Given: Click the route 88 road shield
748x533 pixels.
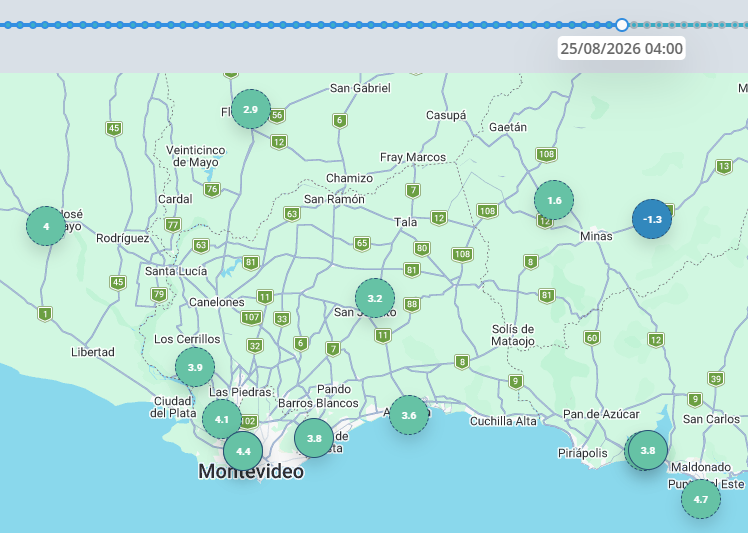Looking at the screenshot, I should click(x=412, y=304).
